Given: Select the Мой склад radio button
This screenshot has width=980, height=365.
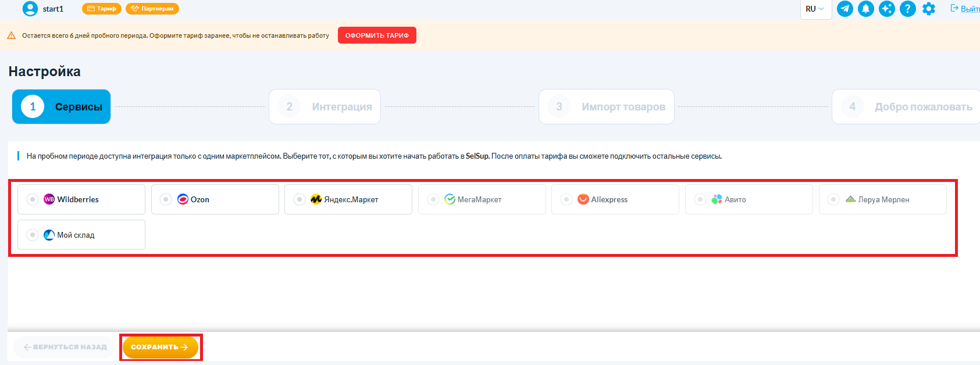Looking at the screenshot, I should (x=33, y=235).
